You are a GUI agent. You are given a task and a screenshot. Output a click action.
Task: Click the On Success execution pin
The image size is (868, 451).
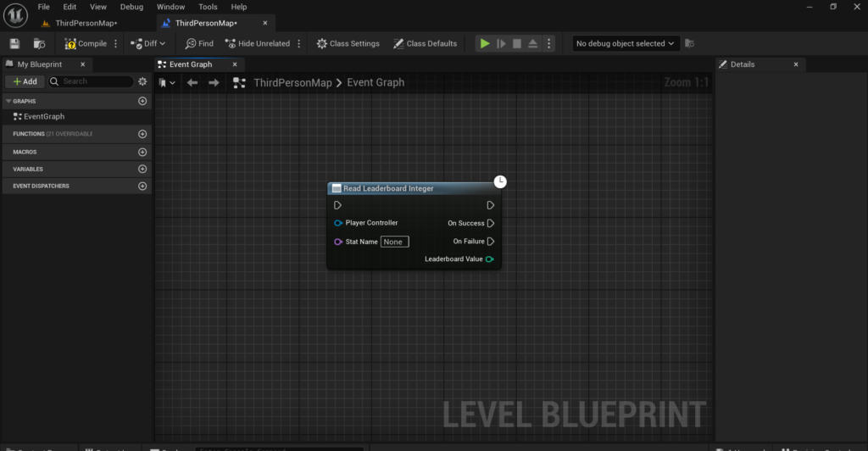tap(491, 224)
